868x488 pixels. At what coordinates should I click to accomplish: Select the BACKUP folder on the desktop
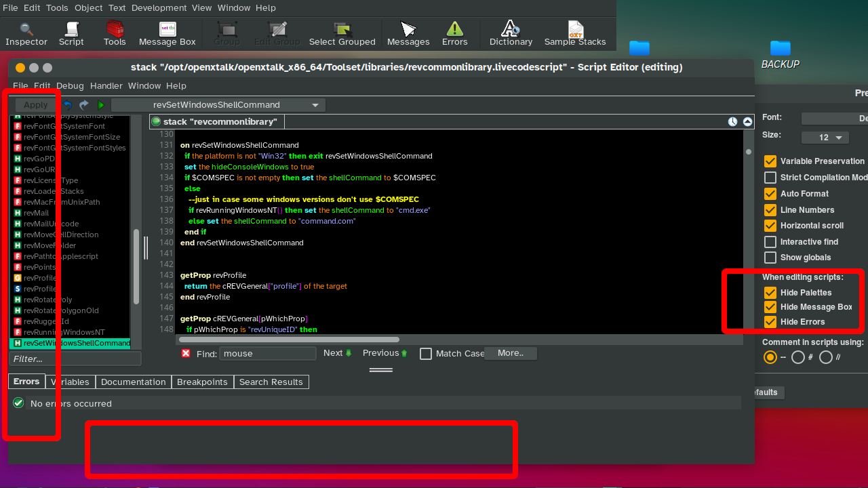[781, 54]
